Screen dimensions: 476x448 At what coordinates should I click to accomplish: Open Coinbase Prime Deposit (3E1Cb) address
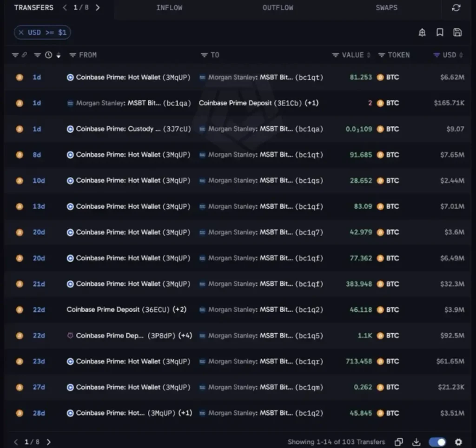click(250, 103)
